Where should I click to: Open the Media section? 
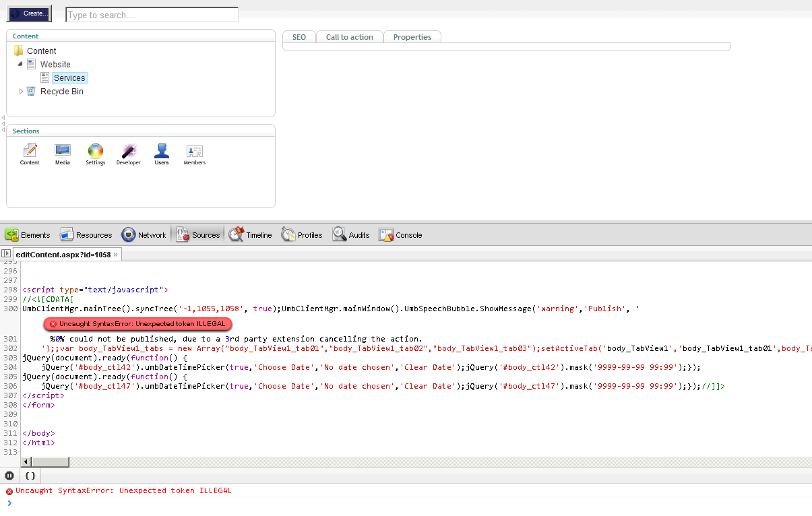tap(63, 154)
